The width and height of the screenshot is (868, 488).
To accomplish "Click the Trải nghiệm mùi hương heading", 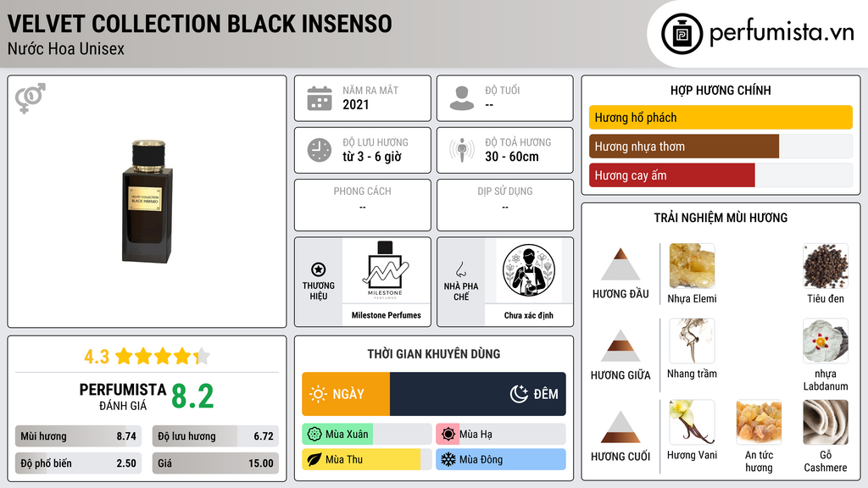I will 721,218.
